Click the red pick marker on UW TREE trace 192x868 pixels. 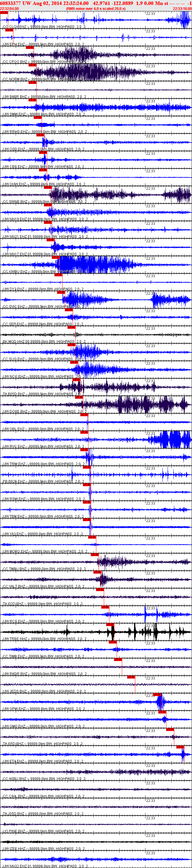tap(110, 625)
